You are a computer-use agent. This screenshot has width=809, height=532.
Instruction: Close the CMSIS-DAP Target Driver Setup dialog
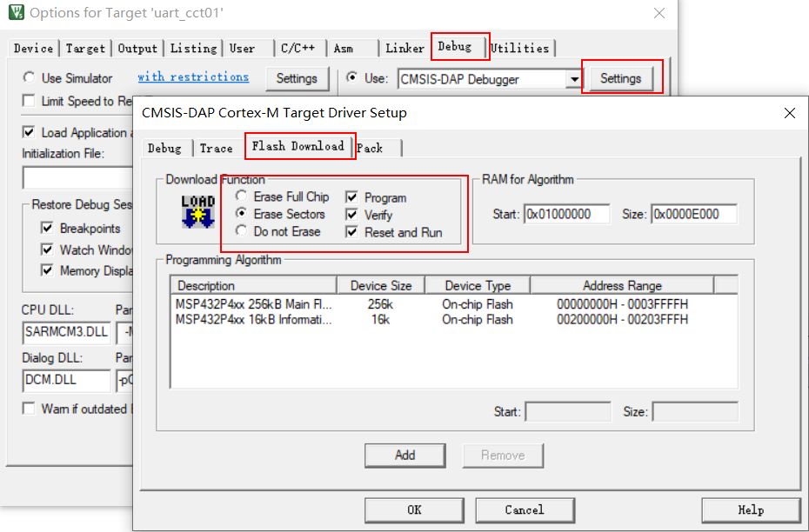click(789, 113)
